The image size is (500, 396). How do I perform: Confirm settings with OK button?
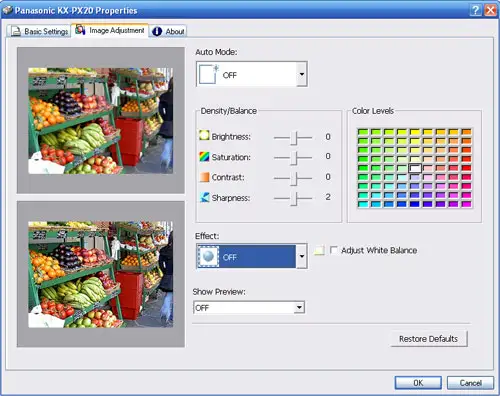[418, 383]
